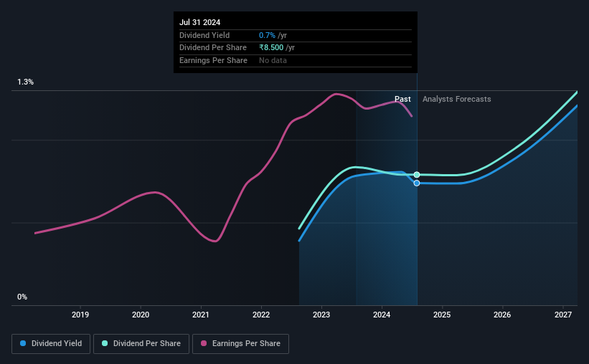Click the 2025 x-axis label
This screenshot has width=589, height=364.
tap(442, 315)
